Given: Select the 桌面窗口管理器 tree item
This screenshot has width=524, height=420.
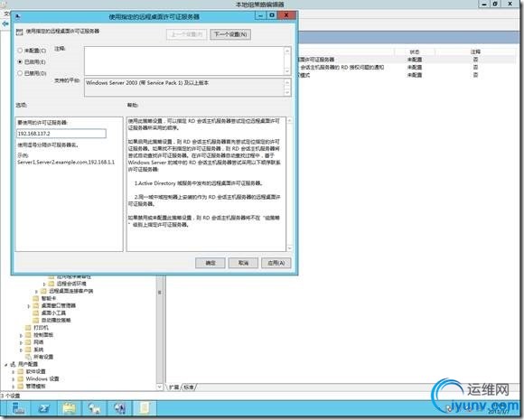Looking at the screenshot, I should [x=59, y=305].
